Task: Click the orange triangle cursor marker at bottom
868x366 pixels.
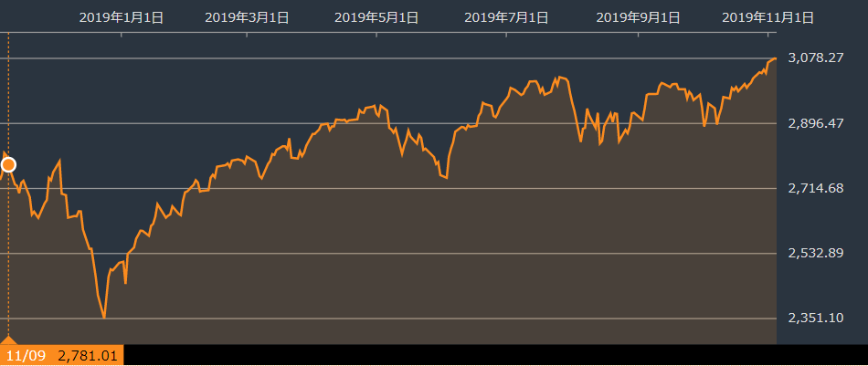Action: [8, 340]
